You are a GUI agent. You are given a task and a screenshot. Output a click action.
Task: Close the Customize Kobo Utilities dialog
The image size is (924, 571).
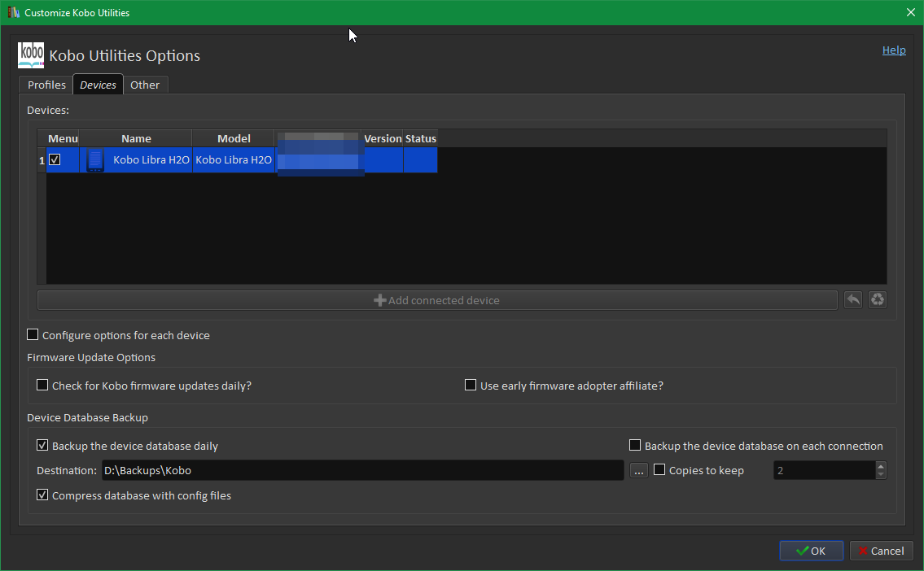tap(910, 12)
